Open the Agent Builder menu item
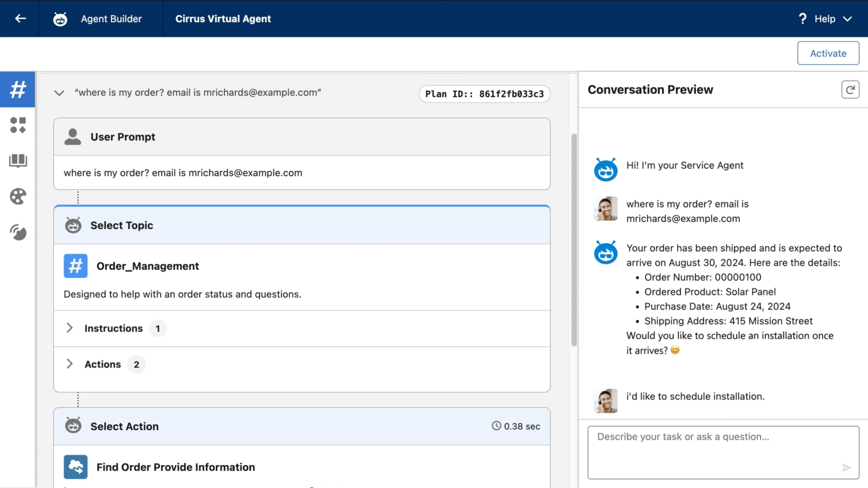Image resolution: width=868 pixels, height=488 pixels. (x=111, y=18)
